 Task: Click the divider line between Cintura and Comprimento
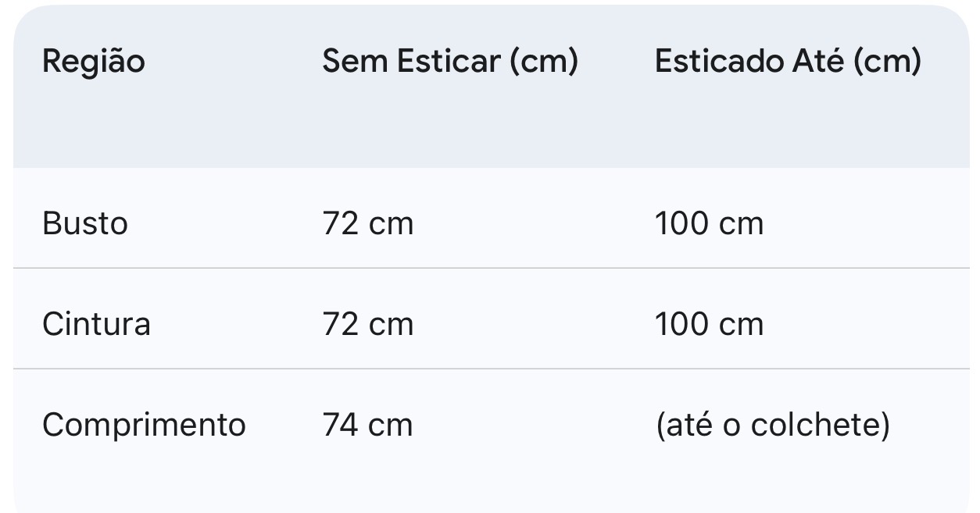click(491, 369)
